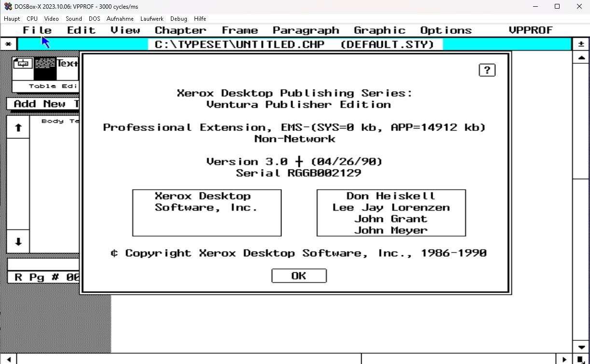
Task: Click the Non-Network text
Action: click(295, 139)
